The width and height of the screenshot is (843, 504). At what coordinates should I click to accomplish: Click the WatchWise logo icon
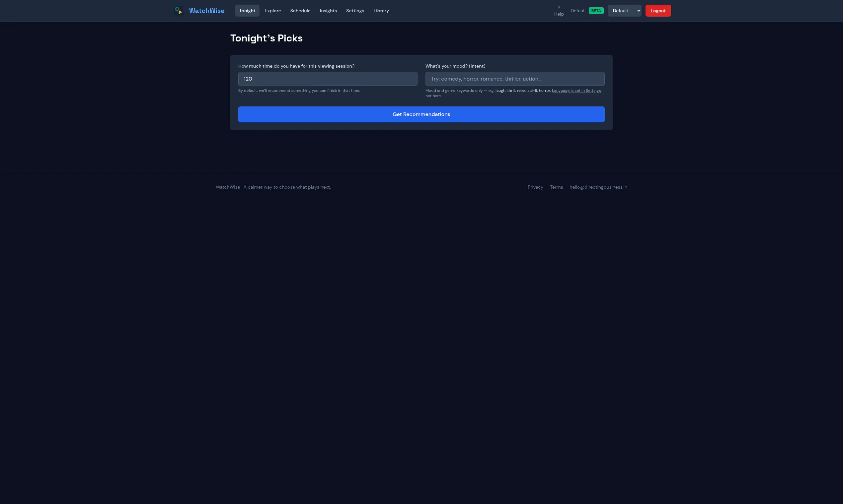(179, 11)
